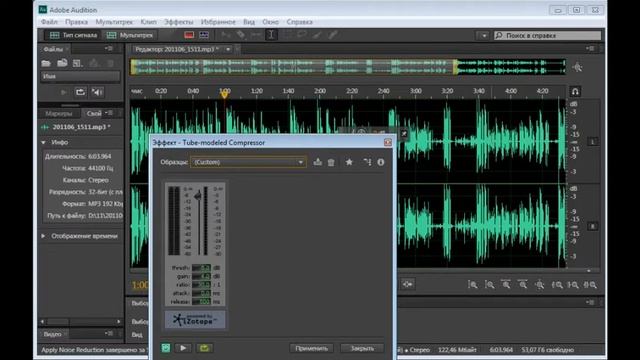
Task: Toggle Spectral Frequency Display red icon
Action: pyautogui.click(x=189, y=35)
